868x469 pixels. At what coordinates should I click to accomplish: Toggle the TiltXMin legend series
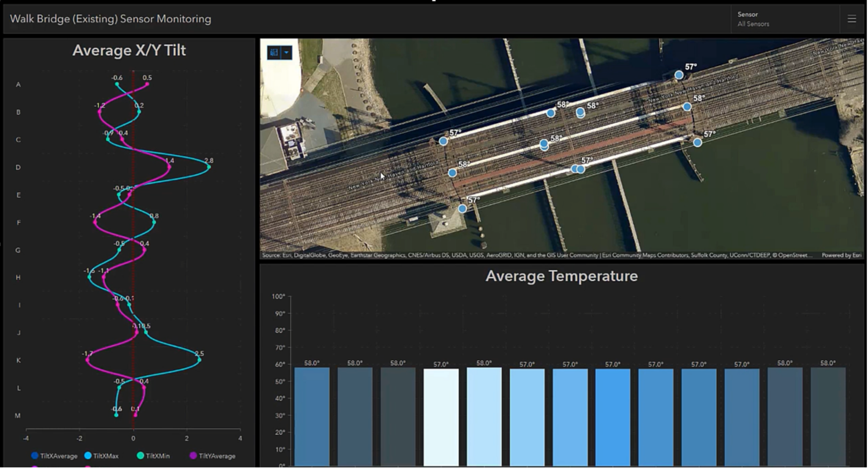(153, 456)
